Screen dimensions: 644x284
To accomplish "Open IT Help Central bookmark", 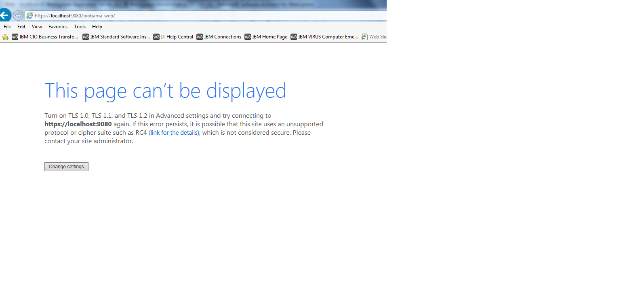I will tap(173, 37).
